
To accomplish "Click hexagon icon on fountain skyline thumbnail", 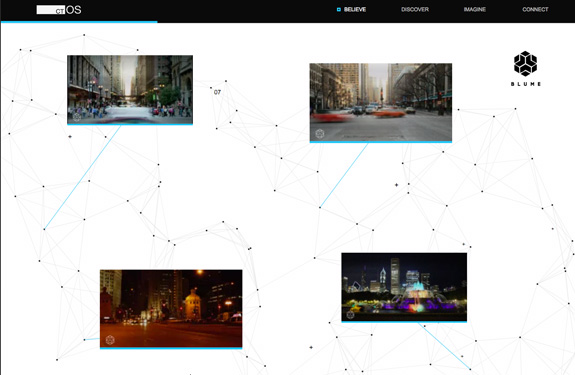I will click(351, 315).
